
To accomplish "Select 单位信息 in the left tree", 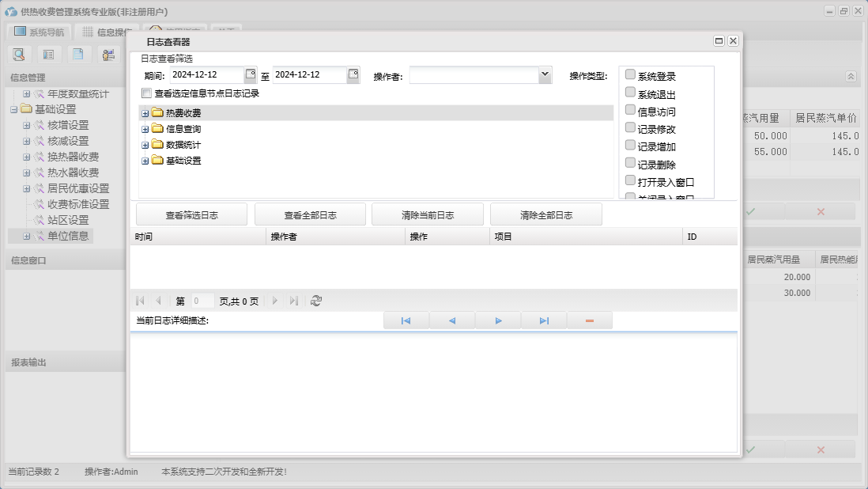I will [68, 236].
